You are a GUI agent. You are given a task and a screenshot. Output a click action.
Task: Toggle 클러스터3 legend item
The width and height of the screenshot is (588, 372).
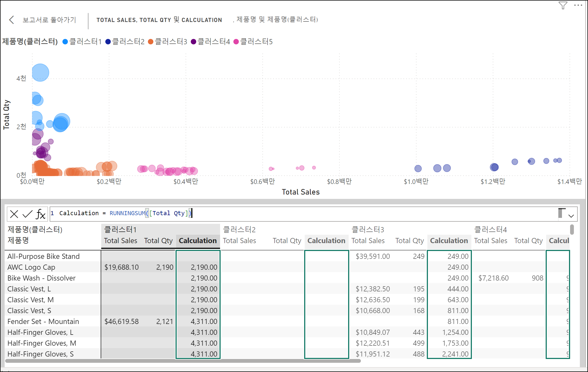coord(170,42)
